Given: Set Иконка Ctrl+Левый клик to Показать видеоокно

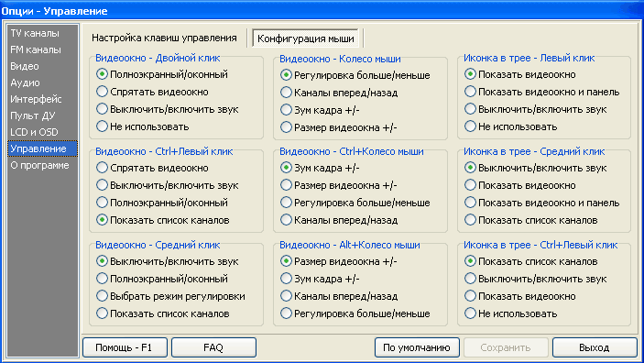Looking at the screenshot, I should tap(520, 296).
